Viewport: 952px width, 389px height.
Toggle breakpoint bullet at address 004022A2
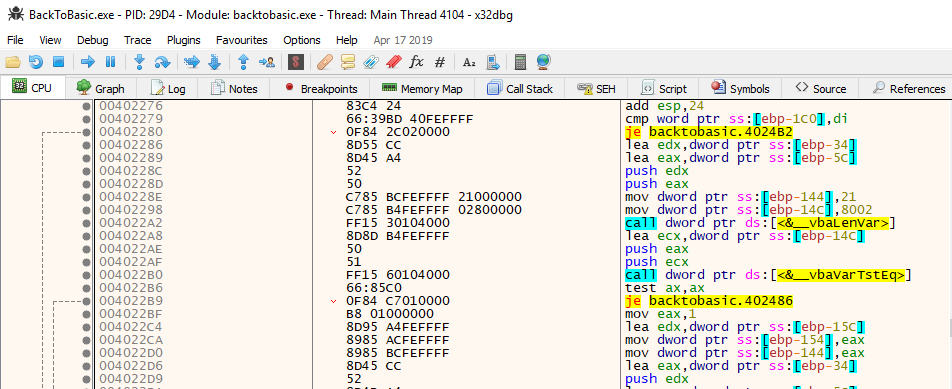coord(87,223)
